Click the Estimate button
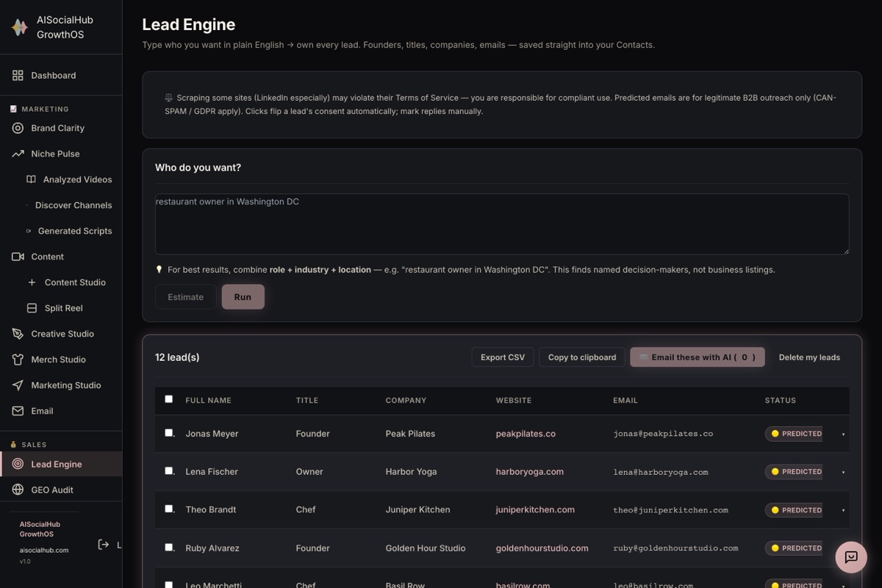This screenshot has height=588, width=882. 185,297
